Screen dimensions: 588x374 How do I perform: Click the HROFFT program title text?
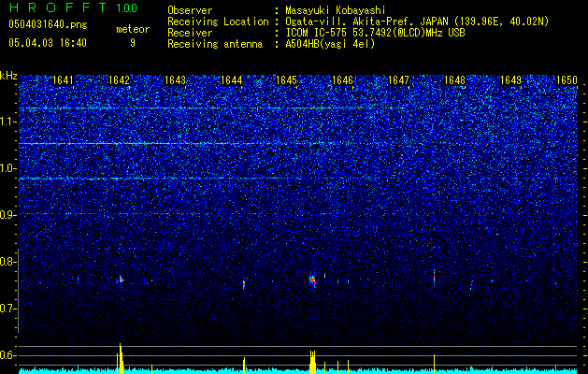click(58, 7)
